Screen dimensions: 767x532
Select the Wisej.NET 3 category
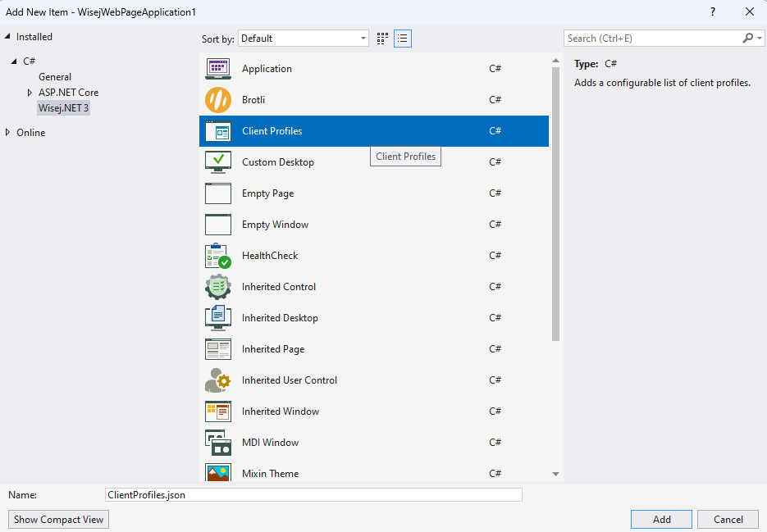(64, 108)
